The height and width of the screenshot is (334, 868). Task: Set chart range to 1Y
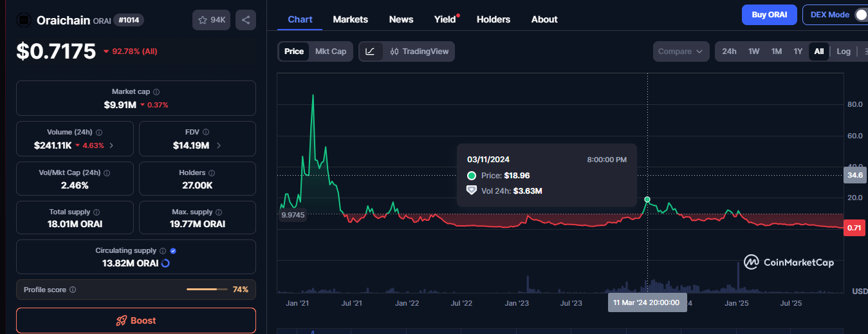[x=798, y=51]
